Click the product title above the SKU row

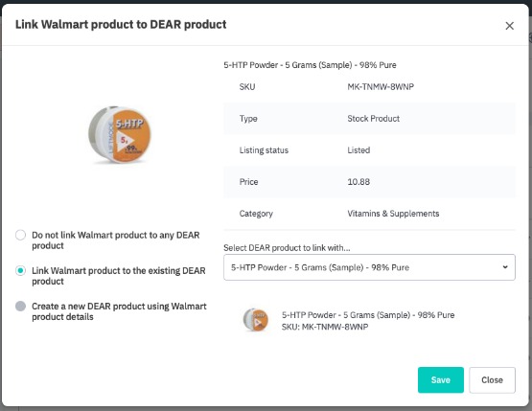[x=310, y=65]
